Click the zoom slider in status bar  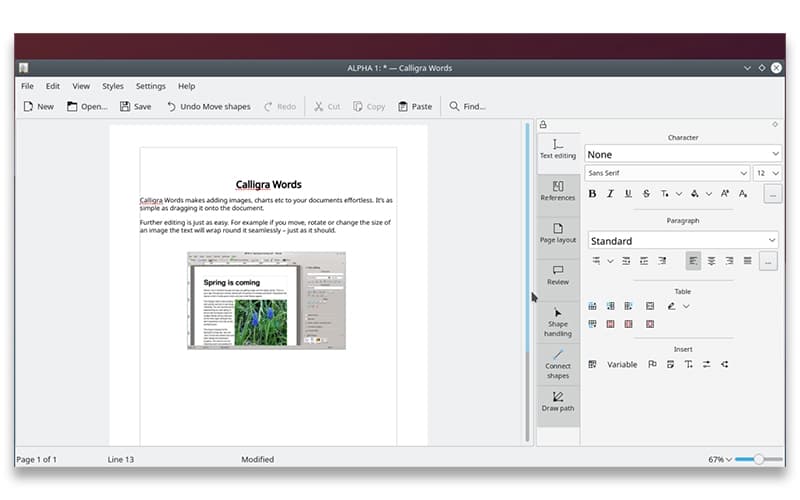click(759, 460)
